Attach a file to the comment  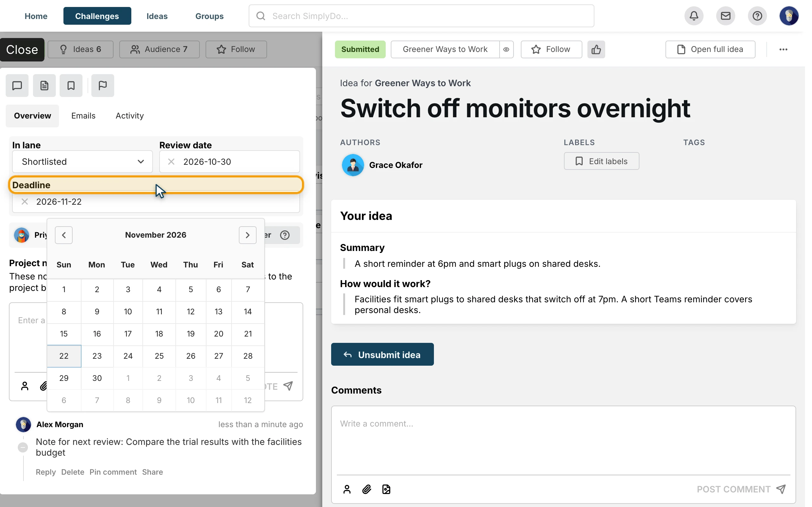[366, 489]
